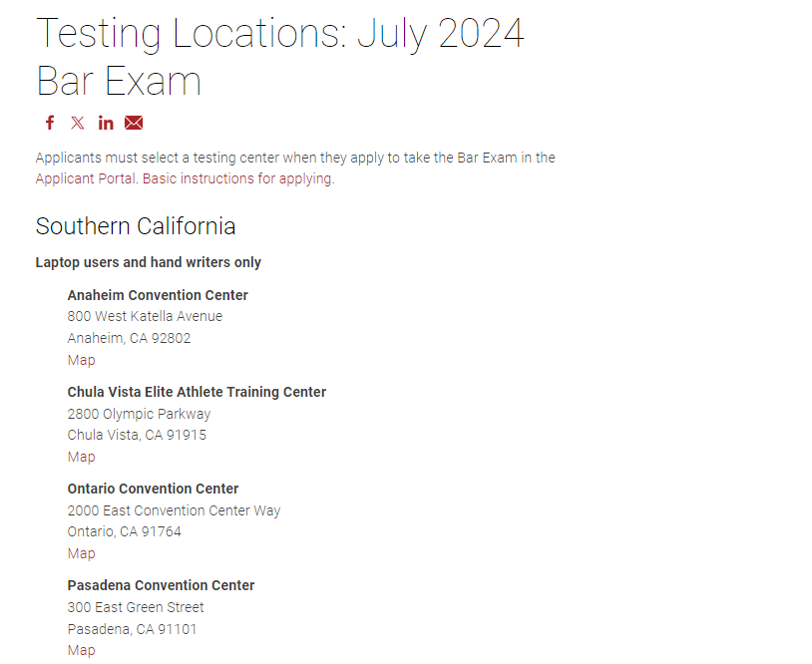Open the Applicant Portal link
The height and width of the screenshot is (664, 812).
[86, 178]
